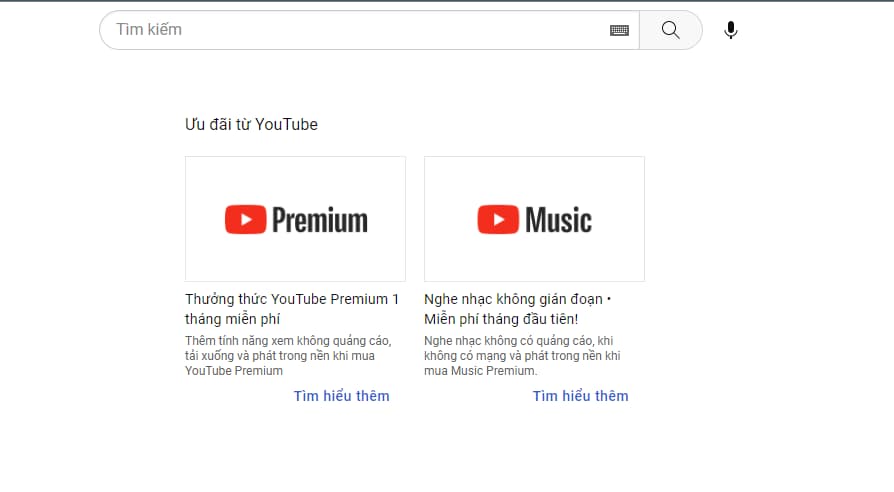
Task: Click the red play icon in Music logo
Action: [x=497, y=219]
